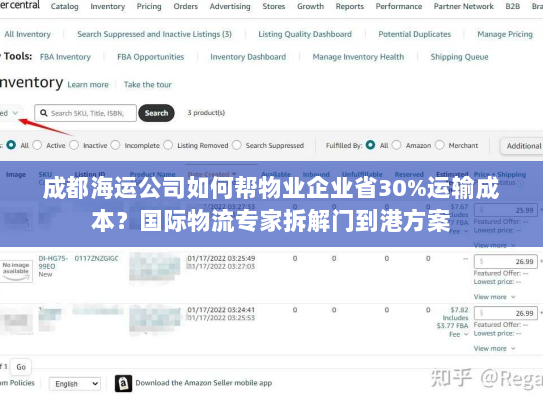Image resolution: width=543 pixels, height=408 pixels.
Task: Sort by Price + Shipping column header
Action: tap(500, 175)
